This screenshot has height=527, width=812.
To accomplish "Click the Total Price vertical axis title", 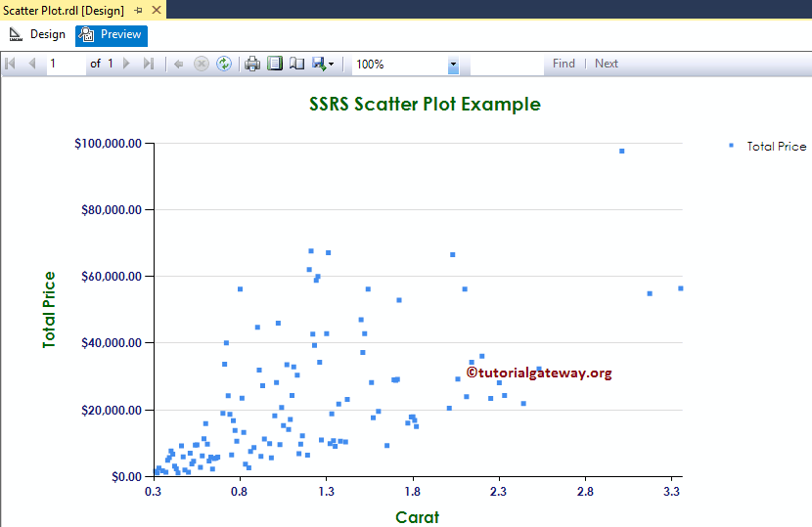I will tap(49, 310).
